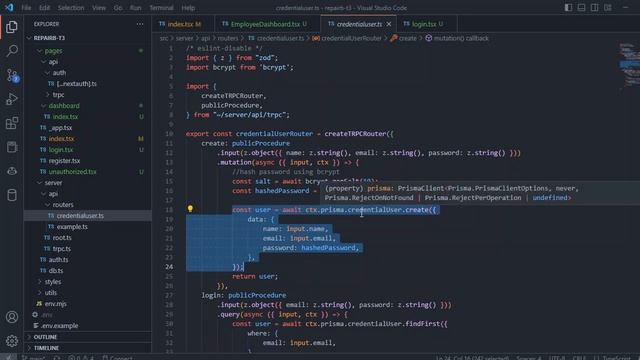Toggle panel layout icon
This screenshot has width=640, height=360.
(581, 7)
